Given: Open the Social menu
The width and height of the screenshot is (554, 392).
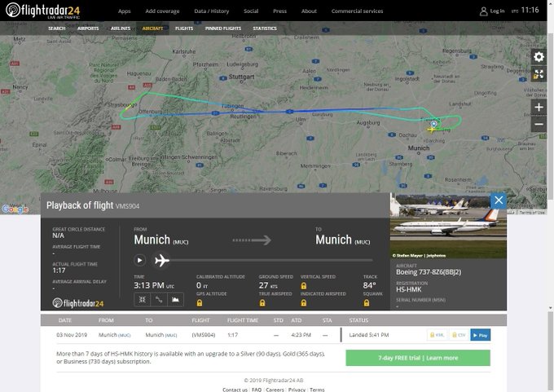Looking at the screenshot, I should (251, 11).
